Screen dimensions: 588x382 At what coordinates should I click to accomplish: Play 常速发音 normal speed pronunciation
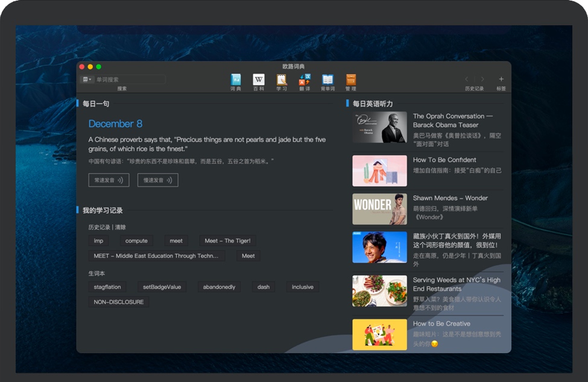[x=109, y=180]
